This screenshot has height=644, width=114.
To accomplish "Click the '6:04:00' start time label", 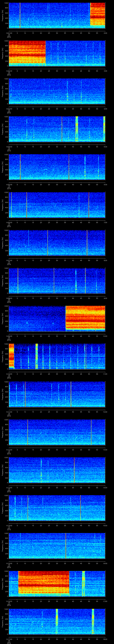I will [x=9, y=147].
